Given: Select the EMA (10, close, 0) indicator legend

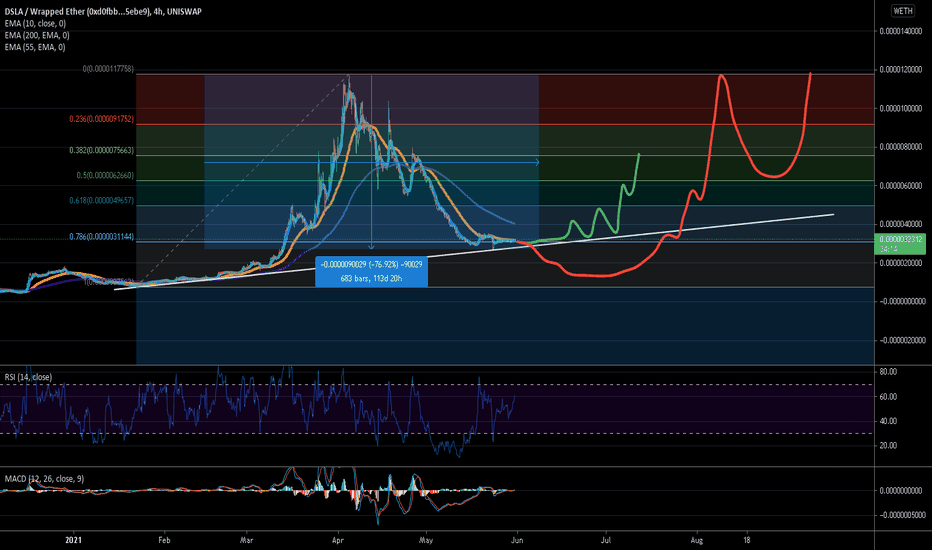Looking at the screenshot, I should click(x=35, y=23).
